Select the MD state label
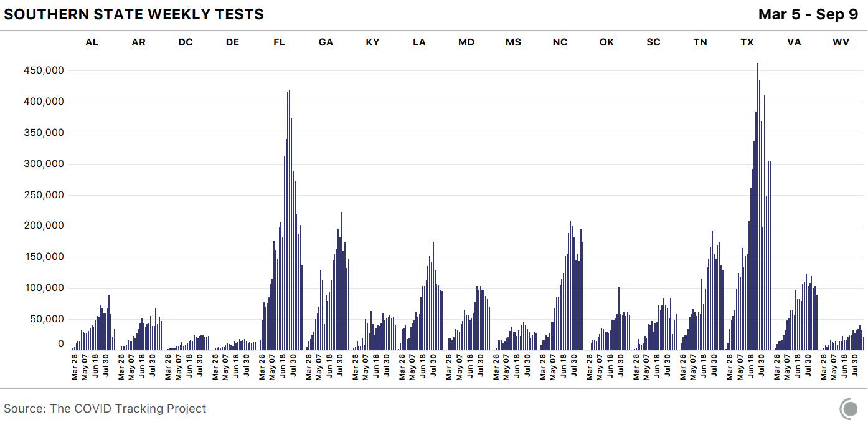This screenshot has height=425, width=868. (466, 42)
